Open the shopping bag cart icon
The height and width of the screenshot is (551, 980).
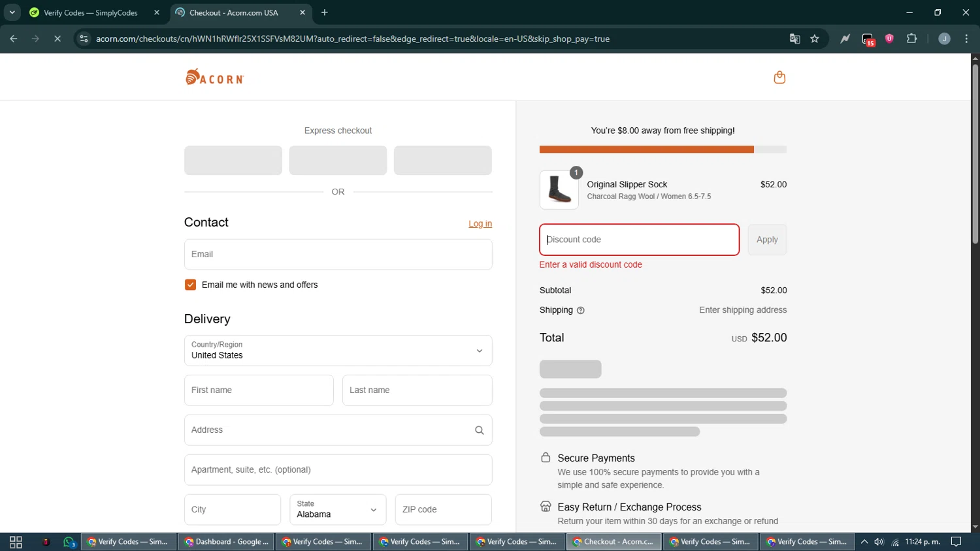pyautogui.click(x=779, y=78)
